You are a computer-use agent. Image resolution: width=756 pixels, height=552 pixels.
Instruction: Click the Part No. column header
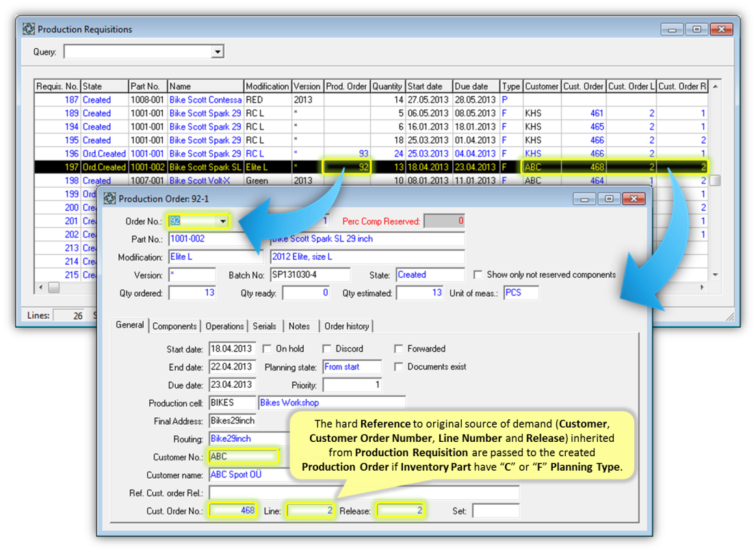point(148,86)
